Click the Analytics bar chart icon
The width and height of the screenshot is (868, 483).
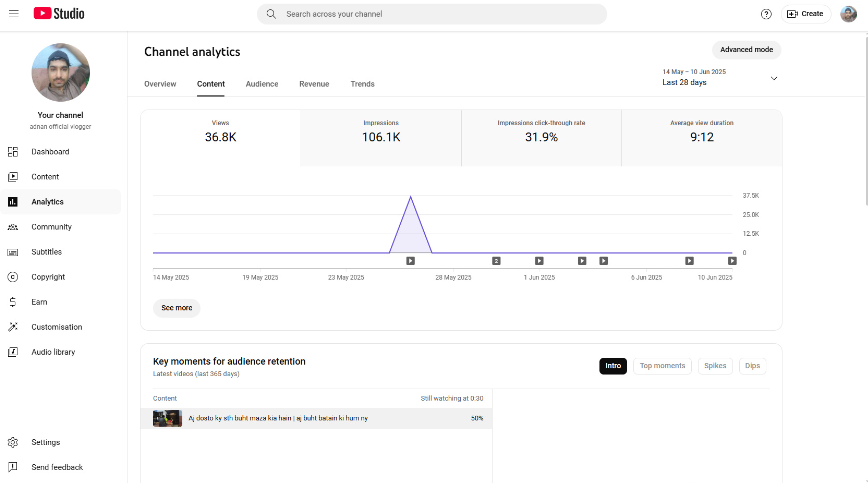point(13,202)
